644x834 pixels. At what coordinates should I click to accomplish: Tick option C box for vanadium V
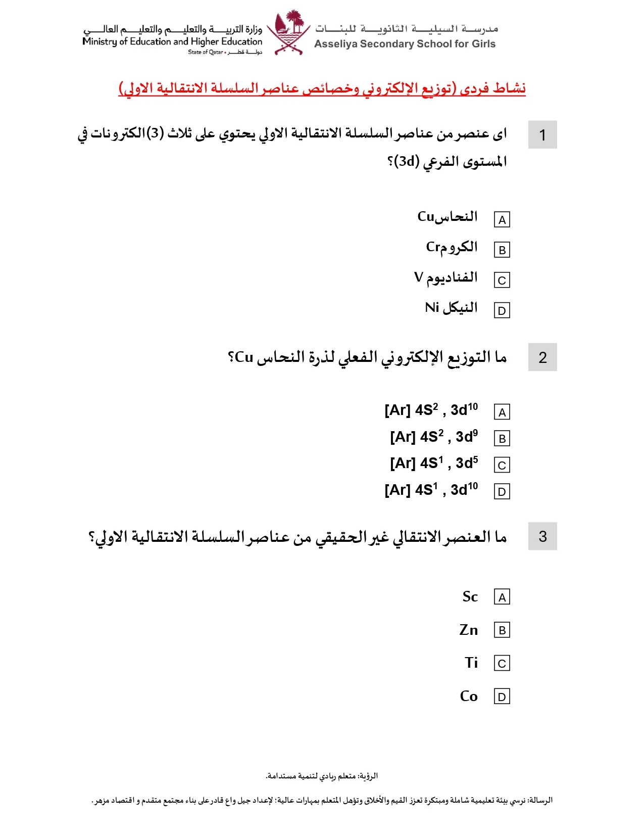tap(502, 281)
